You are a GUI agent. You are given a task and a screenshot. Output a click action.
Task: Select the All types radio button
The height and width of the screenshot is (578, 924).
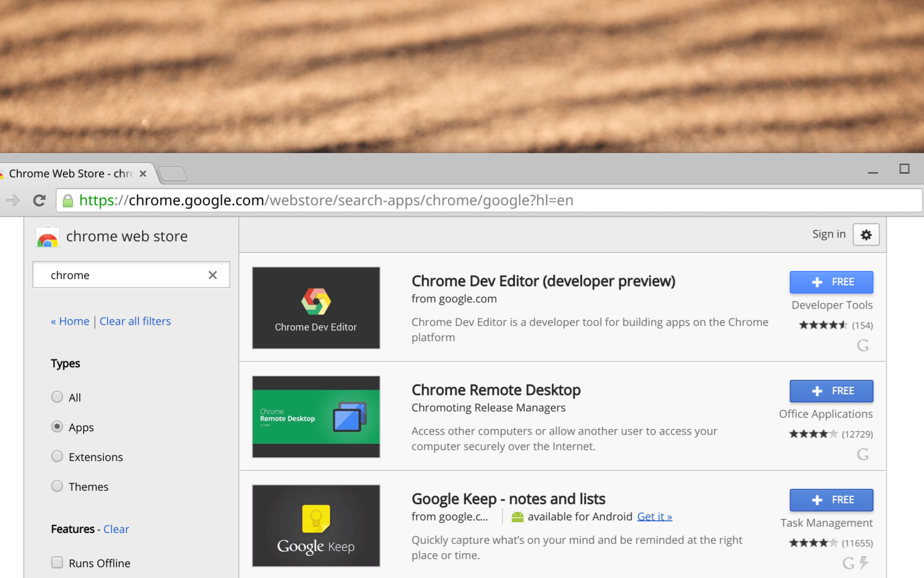(57, 397)
